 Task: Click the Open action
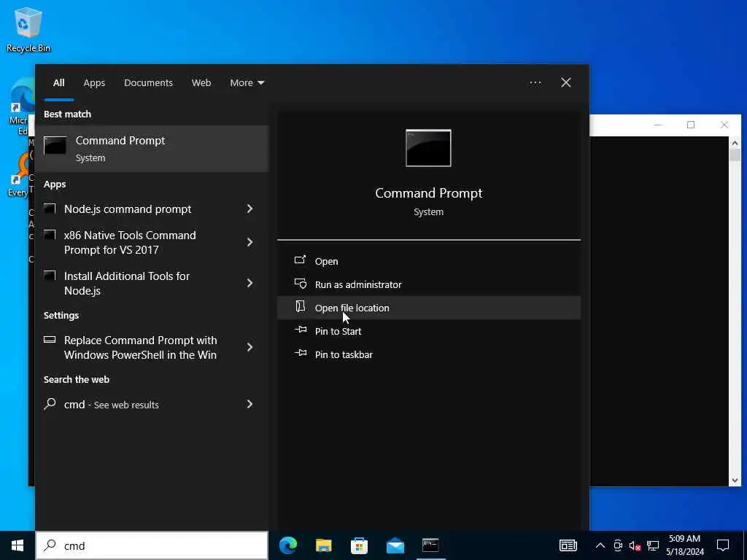coord(428,261)
